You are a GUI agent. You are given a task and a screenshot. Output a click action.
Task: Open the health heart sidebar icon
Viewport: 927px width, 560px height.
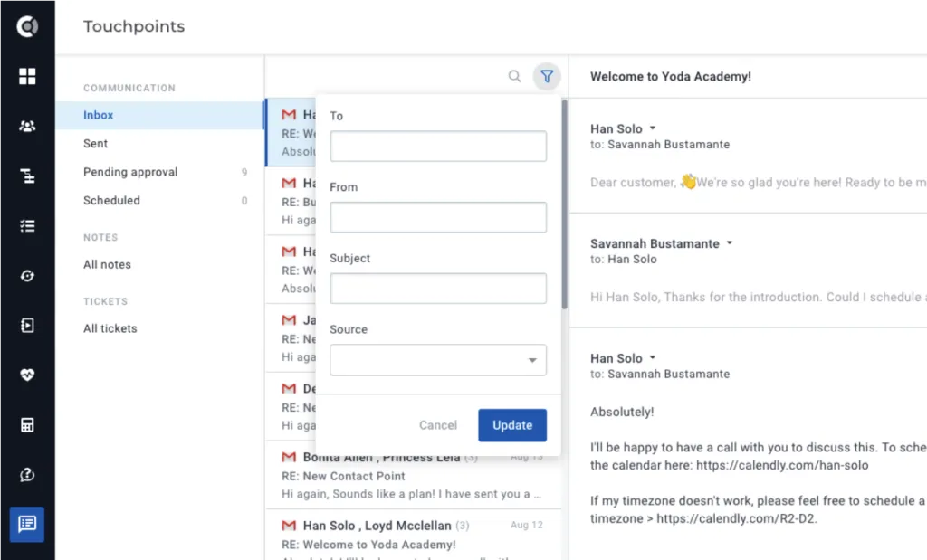(x=27, y=375)
